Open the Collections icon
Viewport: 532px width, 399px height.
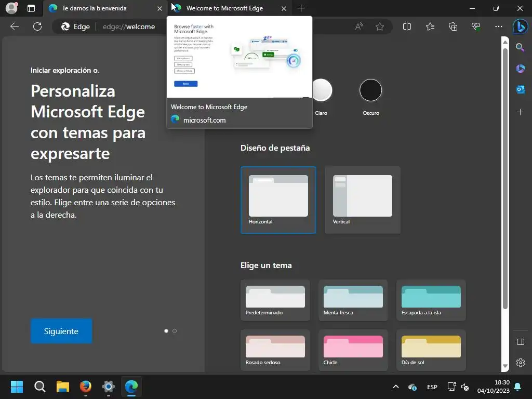pos(453,26)
